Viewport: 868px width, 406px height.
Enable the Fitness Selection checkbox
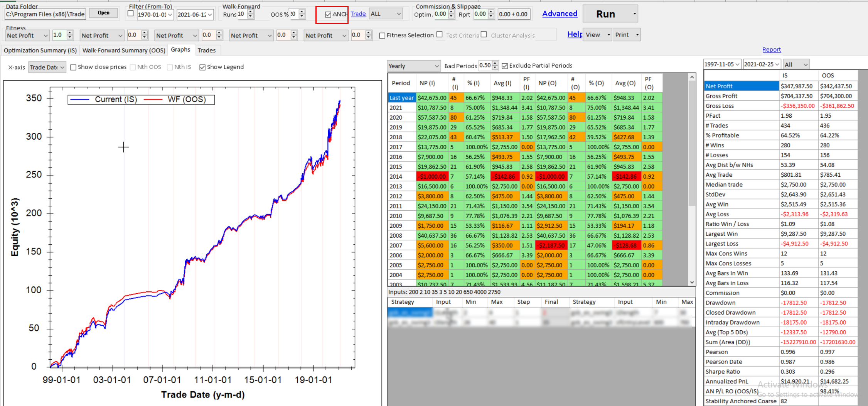click(x=382, y=36)
